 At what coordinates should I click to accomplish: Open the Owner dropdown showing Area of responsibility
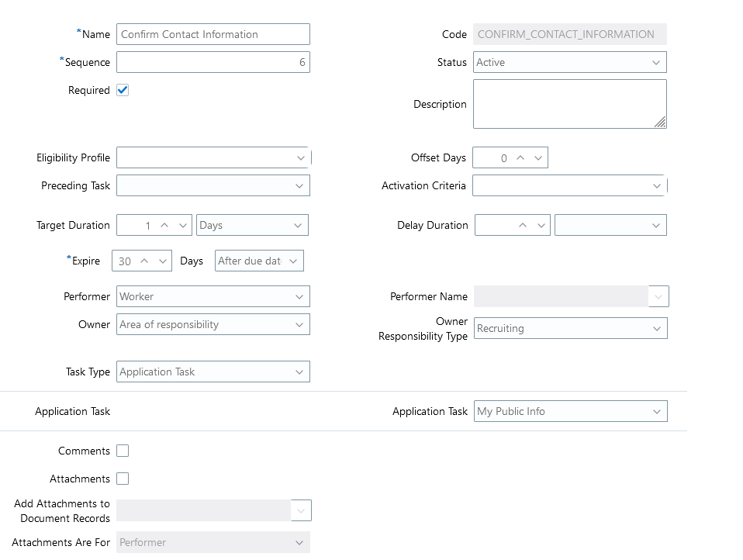coord(301,324)
